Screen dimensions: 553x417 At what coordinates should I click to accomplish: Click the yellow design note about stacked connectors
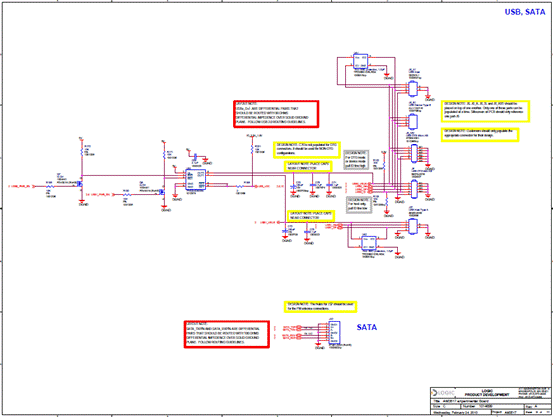coord(485,111)
